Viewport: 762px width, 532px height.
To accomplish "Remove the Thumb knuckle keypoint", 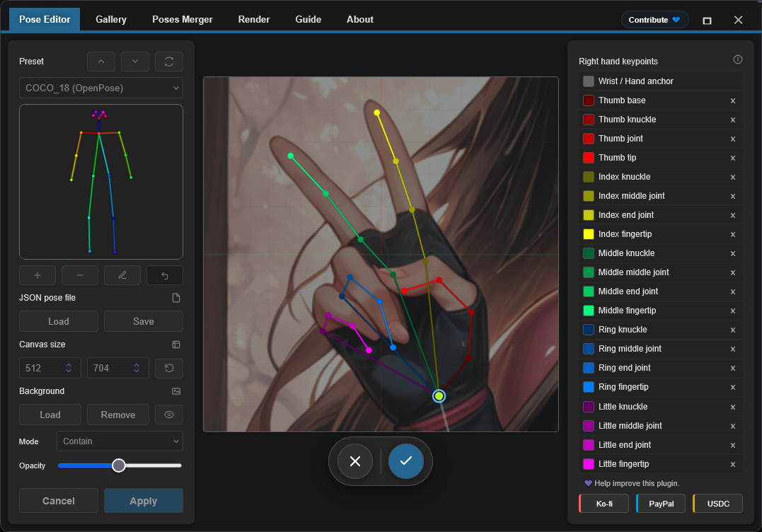I will coord(733,120).
